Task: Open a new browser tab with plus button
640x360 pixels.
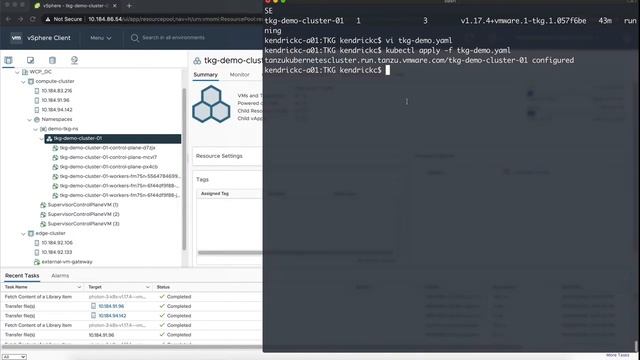Action: coord(129,6)
